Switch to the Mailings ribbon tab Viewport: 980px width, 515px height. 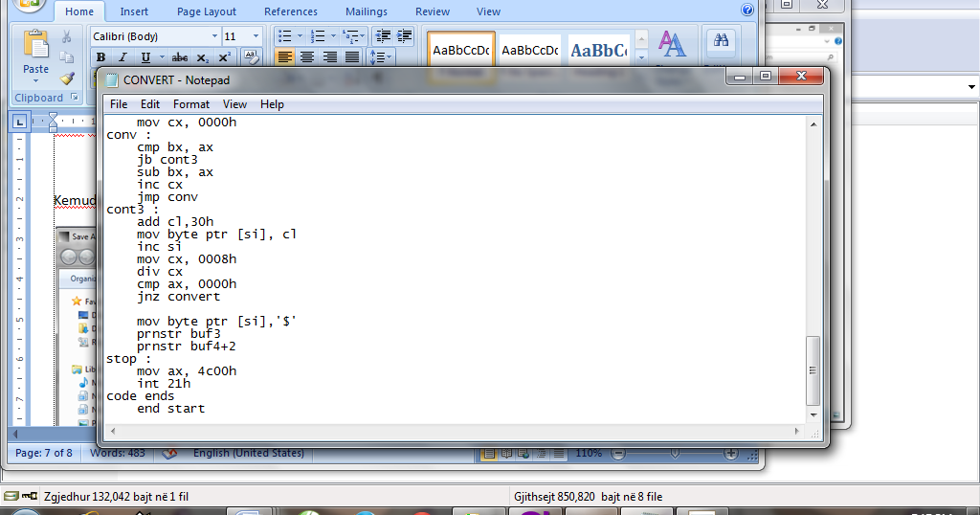coord(367,11)
